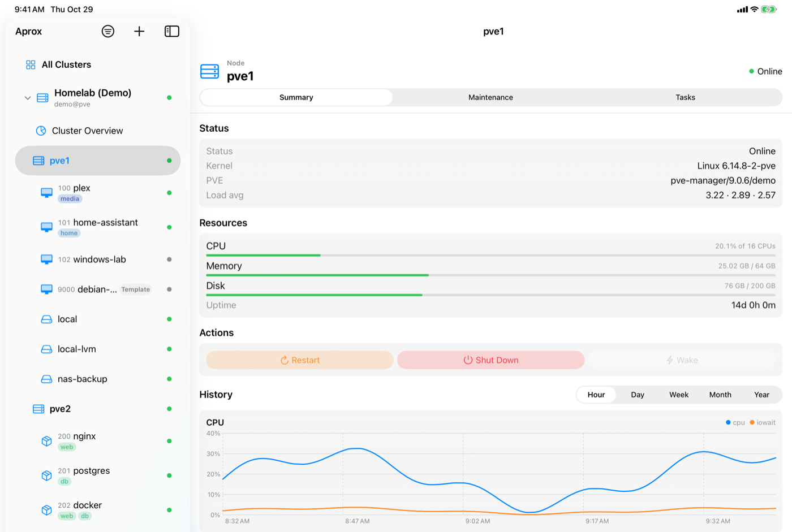Click the postgres container cube icon
The height and width of the screenshot is (532, 792).
click(47, 475)
